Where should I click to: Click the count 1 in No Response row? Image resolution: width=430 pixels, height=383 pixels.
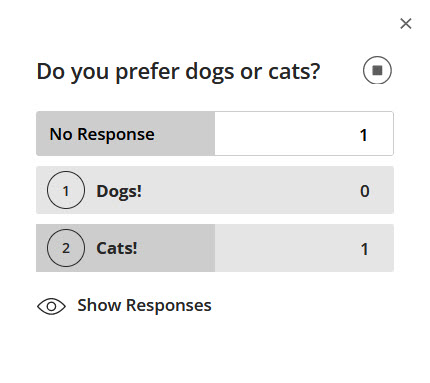tap(363, 135)
